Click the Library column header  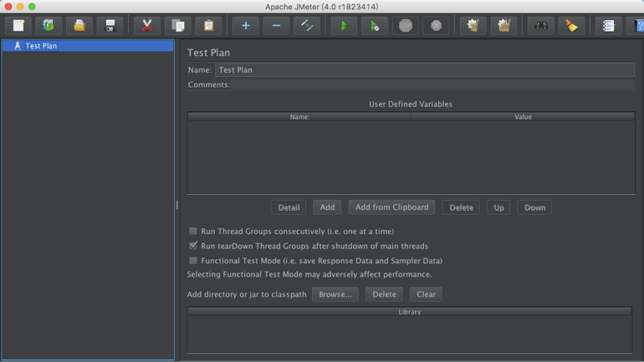pyautogui.click(x=410, y=312)
